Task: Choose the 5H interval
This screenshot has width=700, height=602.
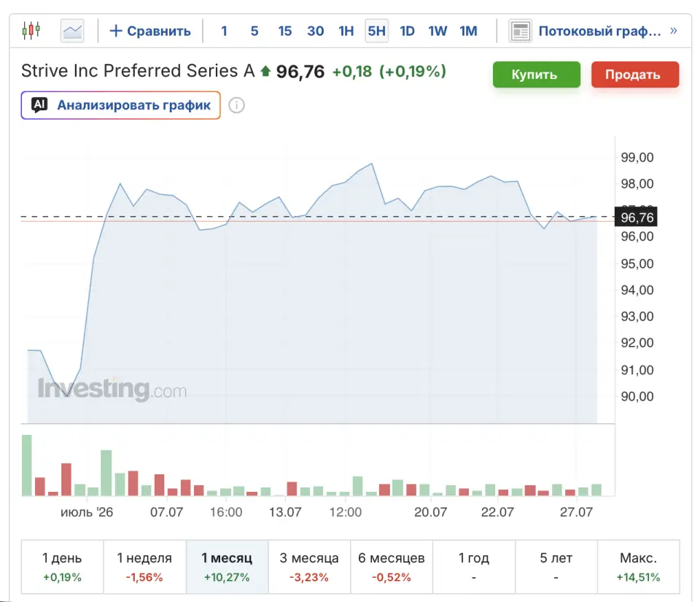Action: point(377,31)
